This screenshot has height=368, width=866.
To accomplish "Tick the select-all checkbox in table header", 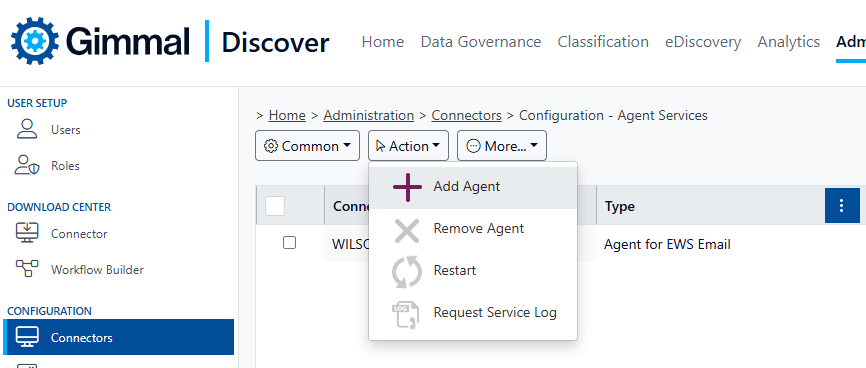I will click(x=274, y=206).
